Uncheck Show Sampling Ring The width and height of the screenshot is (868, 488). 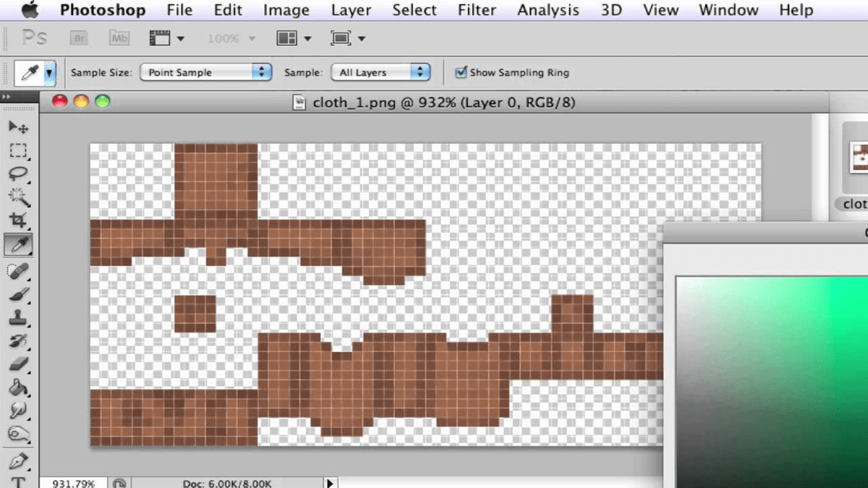(x=461, y=72)
